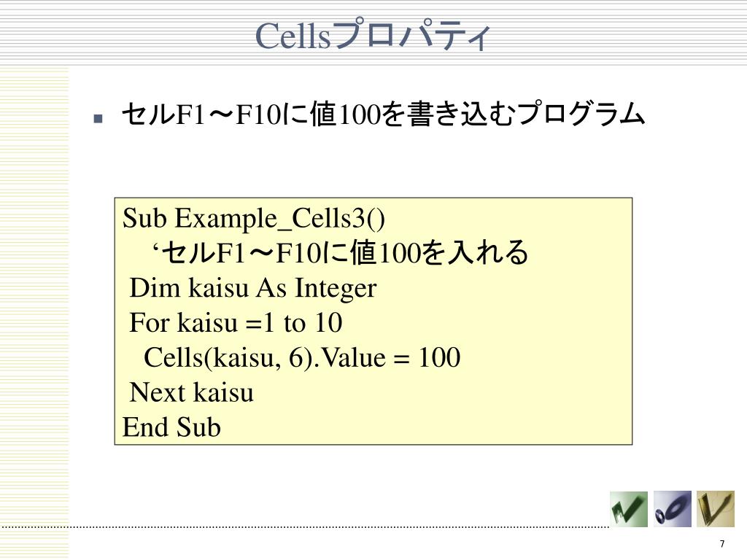Click the square bullet marker before セルF1
The height and width of the screenshot is (560, 747).
[x=98, y=119]
